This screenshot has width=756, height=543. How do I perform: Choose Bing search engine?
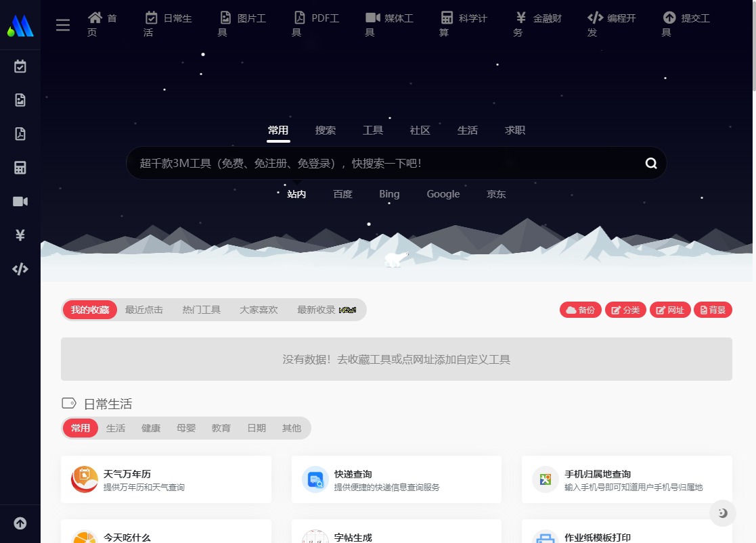coord(389,194)
